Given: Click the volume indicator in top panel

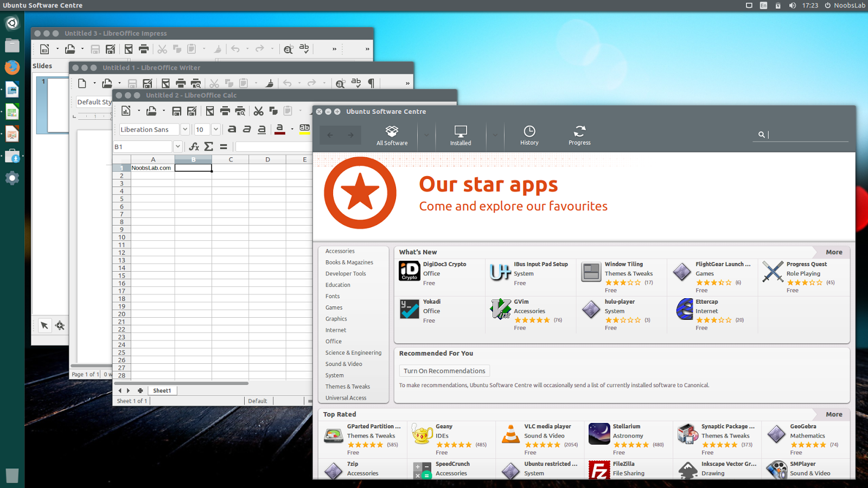Looking at the screenshot, I should pos(792,5).
